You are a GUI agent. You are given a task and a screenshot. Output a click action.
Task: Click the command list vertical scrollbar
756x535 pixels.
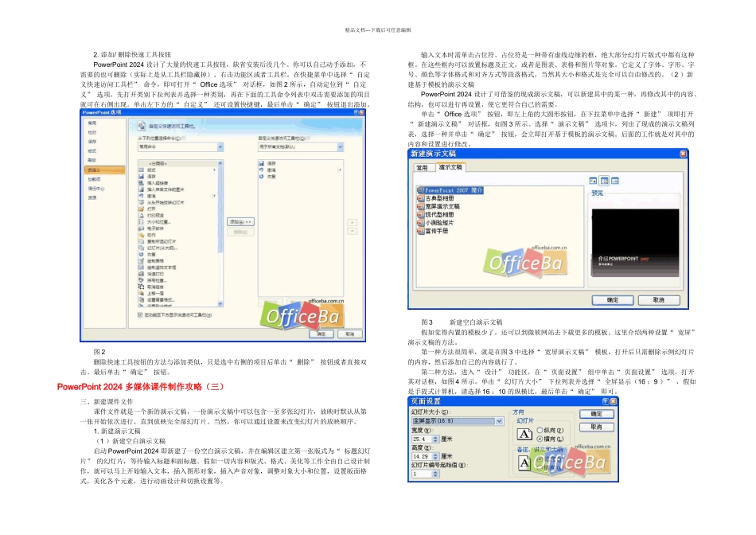[x=220, y=233]
